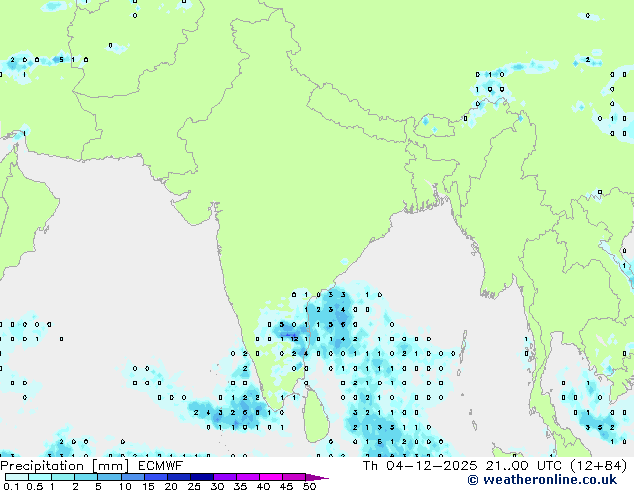The image size is (634, 490).
Task: Click the '30' legend scale label
Action: (217, 486)
